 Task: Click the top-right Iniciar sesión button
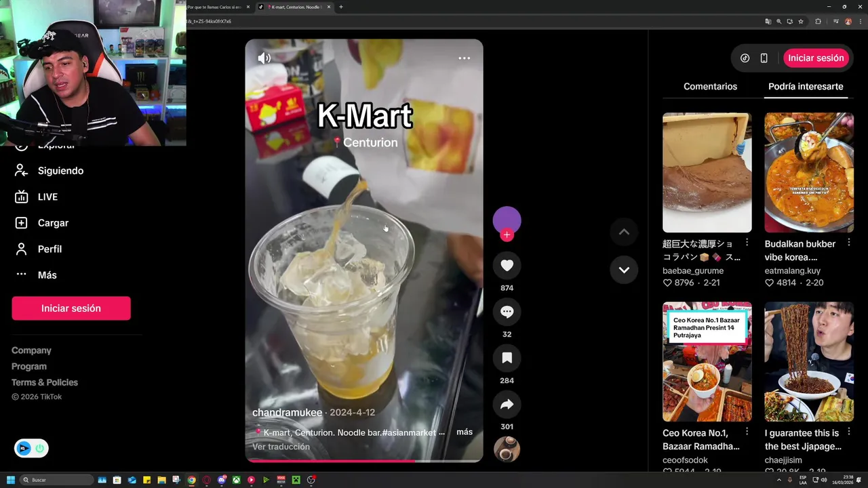click(816, 58)
